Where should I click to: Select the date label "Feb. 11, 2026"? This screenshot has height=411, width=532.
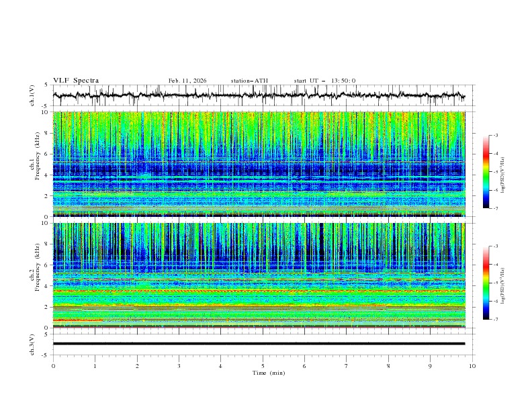pyautogui.click(x=187, y=81)
